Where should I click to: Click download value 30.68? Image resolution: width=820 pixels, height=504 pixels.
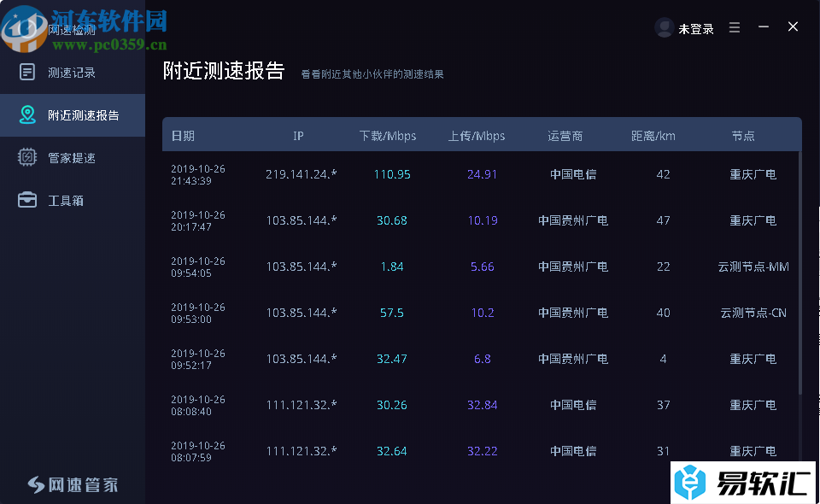pos(392,220)
